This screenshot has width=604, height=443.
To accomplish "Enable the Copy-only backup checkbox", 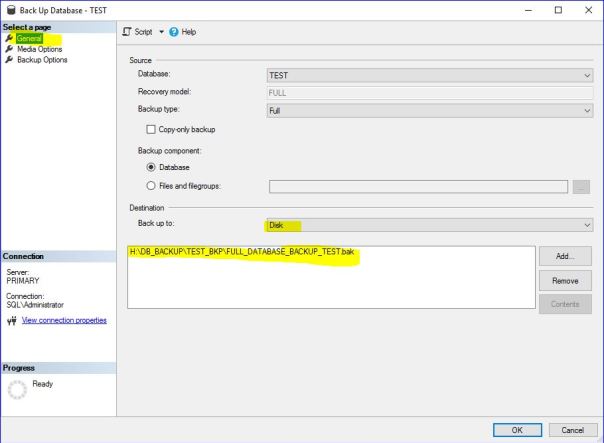I will tap(152, 129).
